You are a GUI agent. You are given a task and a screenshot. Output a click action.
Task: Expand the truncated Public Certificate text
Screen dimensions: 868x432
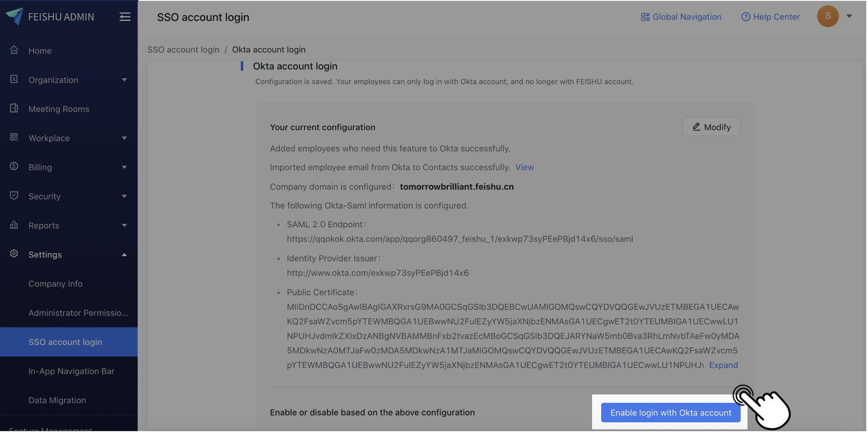click(723, 365)
